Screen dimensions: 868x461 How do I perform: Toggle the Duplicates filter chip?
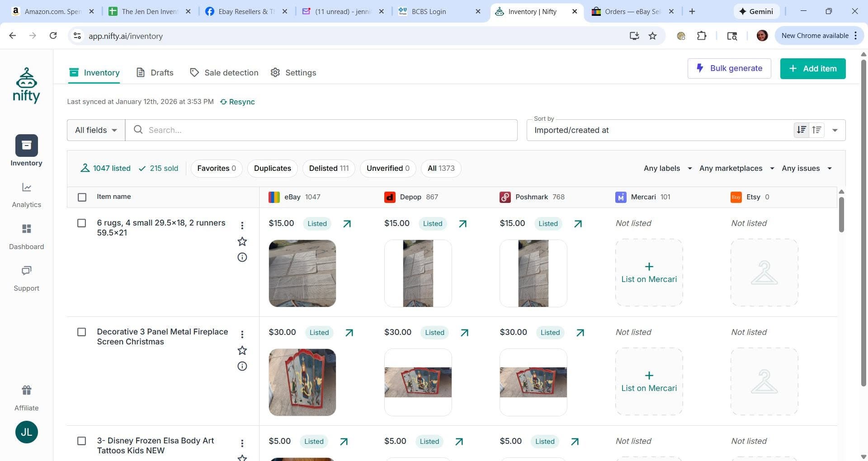coord(273,168)
